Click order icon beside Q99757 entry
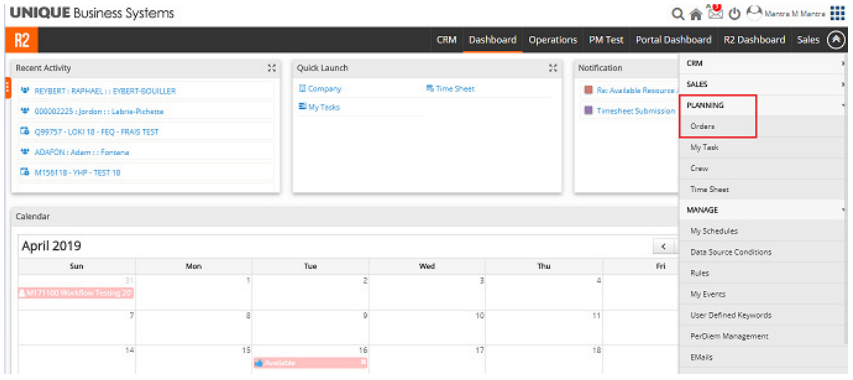 [x=25, y=132]
